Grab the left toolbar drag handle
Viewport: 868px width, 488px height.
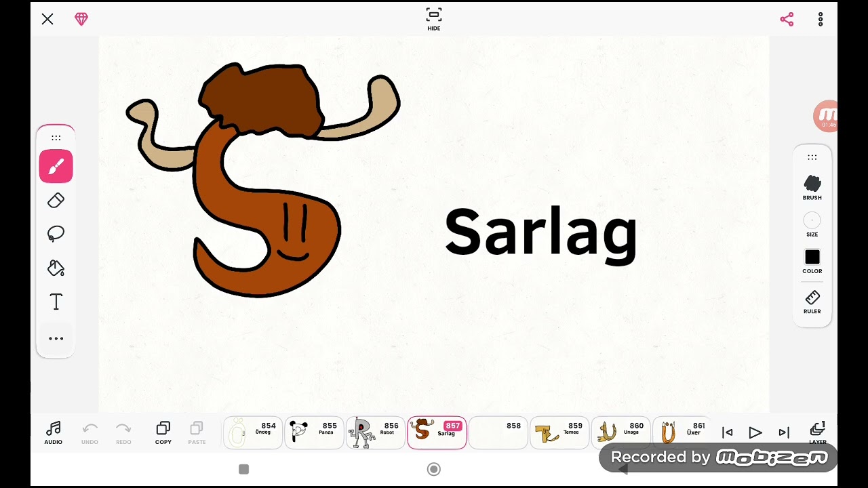(56, 138)
